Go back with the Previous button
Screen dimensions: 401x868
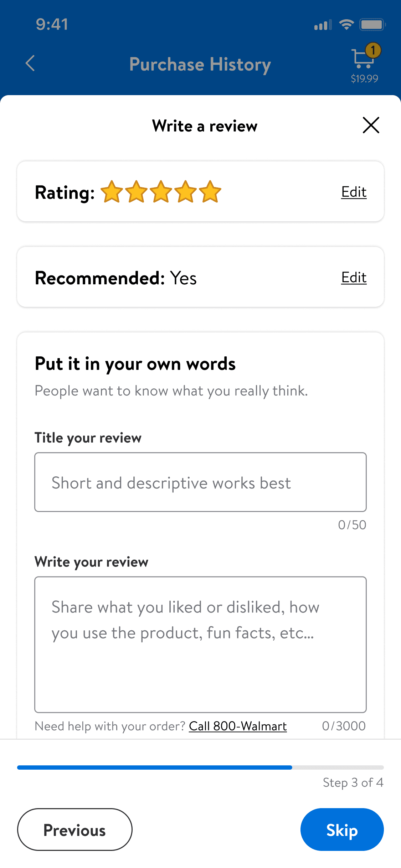pos(74,830)
